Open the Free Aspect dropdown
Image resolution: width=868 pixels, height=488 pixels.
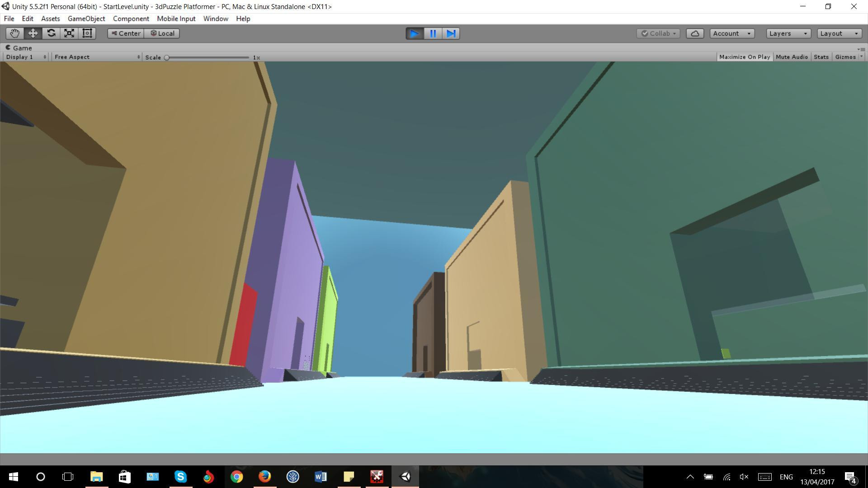pos(97,57)
